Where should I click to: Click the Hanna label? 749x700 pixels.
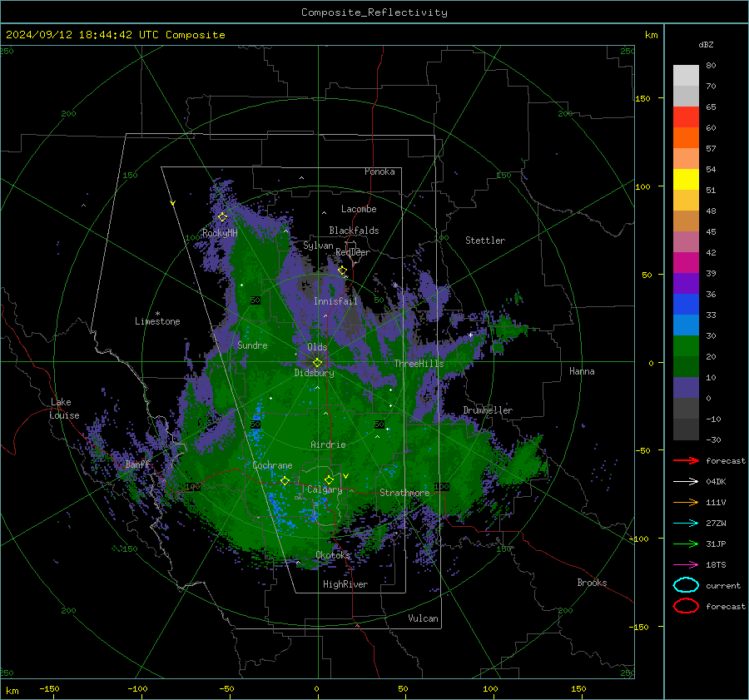582,371
